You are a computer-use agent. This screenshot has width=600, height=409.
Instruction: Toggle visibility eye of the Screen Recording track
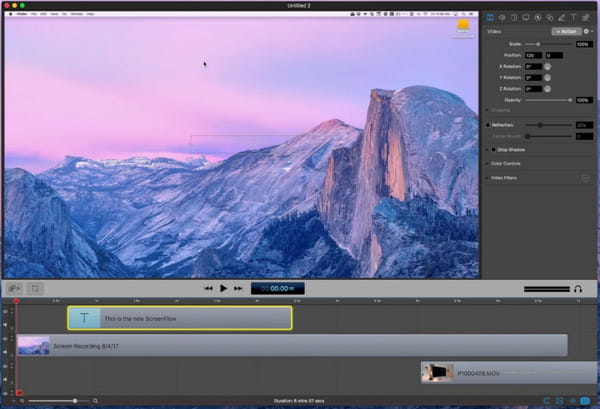(x=5, y=339)
